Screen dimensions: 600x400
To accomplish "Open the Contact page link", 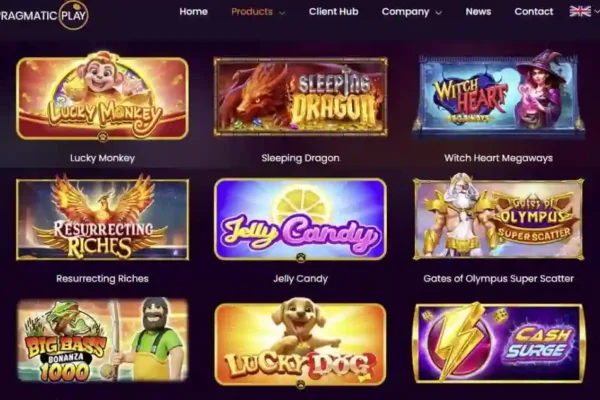I will click(534, 12).
